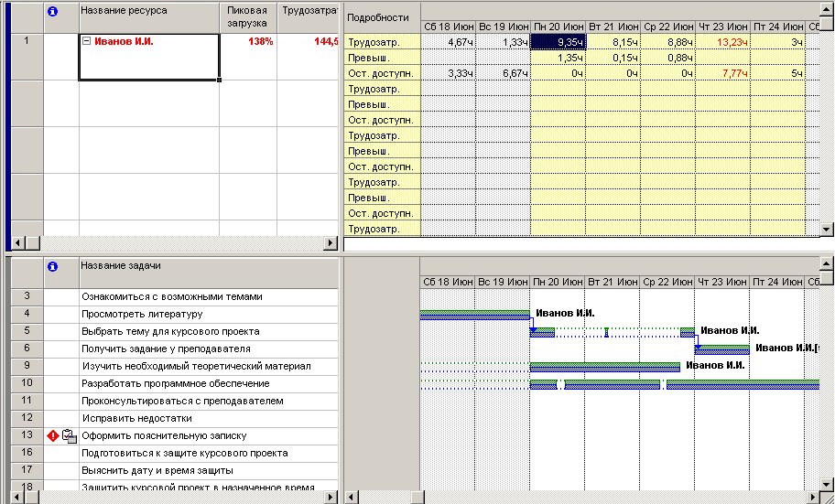Select the 1,35ч overallocation cell
This screenshot has height=504, width=835.
558,58
